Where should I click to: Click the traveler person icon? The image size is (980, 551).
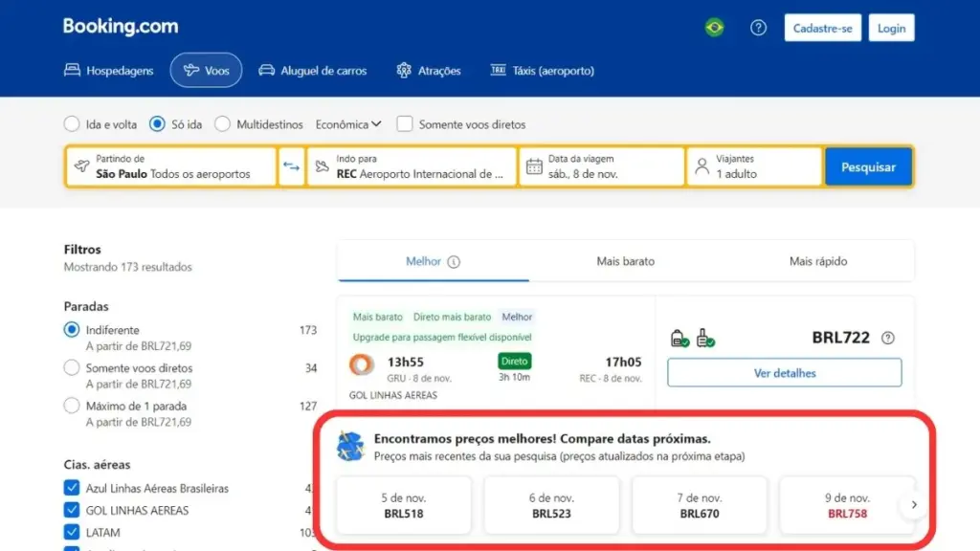tap(702, 166)
